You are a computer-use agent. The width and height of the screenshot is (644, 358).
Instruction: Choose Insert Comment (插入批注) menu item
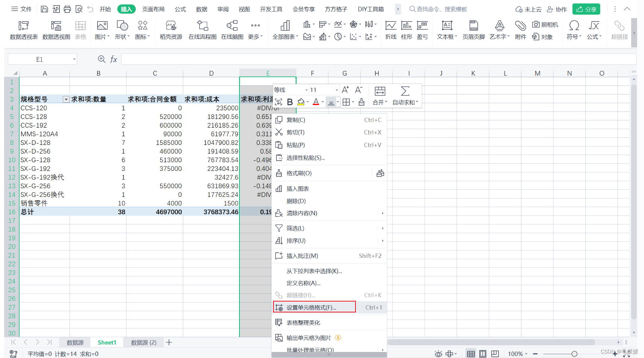(x=329, y=256)
